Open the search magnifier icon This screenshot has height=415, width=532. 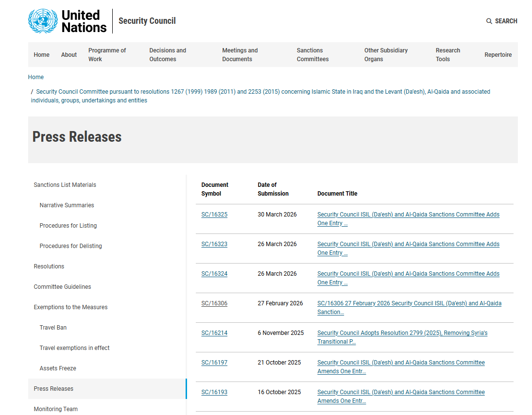tap(489, 21)
